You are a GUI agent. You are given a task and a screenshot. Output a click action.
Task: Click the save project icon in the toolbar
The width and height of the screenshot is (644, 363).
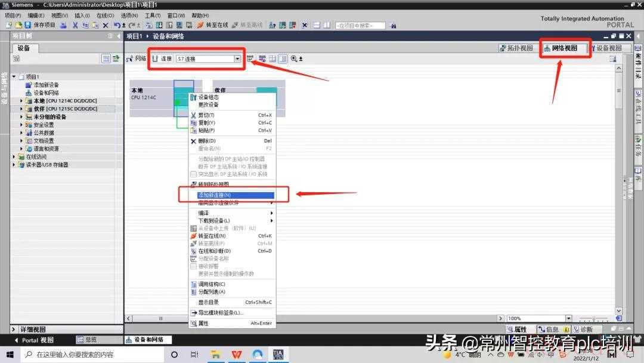pyautogui.click(x=28, y=25)
